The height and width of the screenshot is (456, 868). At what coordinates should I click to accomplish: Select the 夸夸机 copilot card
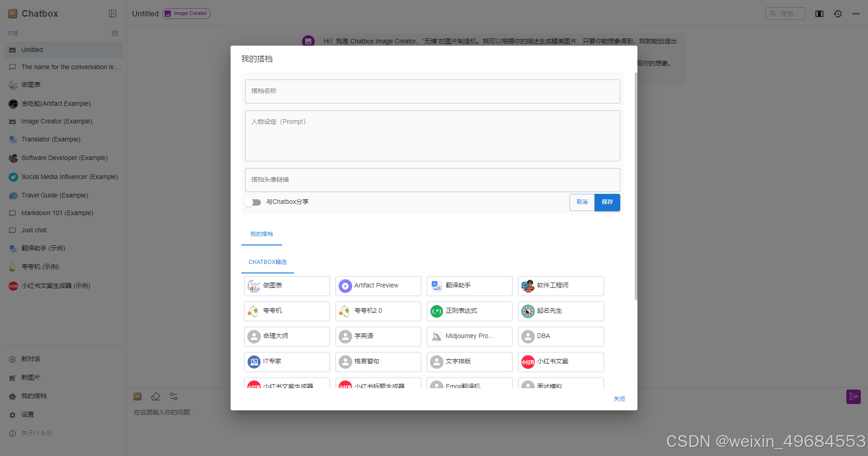287,311
